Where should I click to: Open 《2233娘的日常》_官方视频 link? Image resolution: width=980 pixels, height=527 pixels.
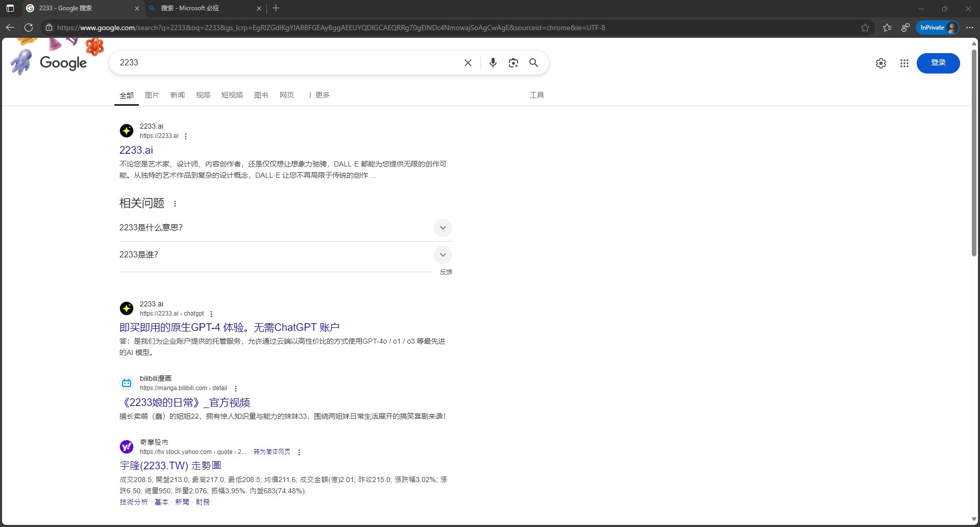tap(185, 402)
